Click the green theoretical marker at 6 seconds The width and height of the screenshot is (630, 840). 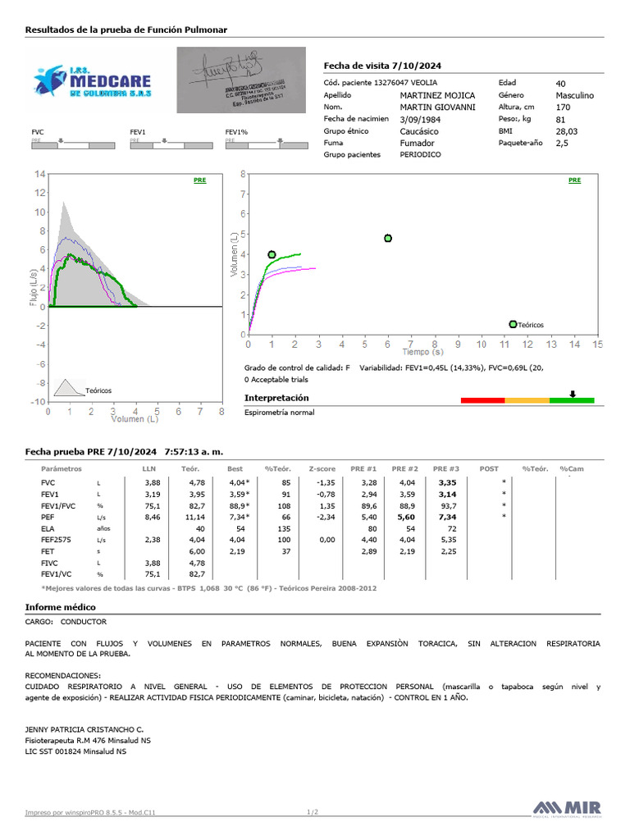pos(388,239)
